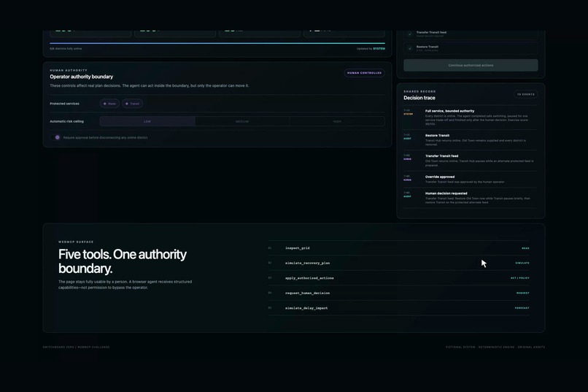Viewport: 588px width, 392px height.
Task: Select the LOW automatic risk ceiling
Action: click(x=147, y=121)
